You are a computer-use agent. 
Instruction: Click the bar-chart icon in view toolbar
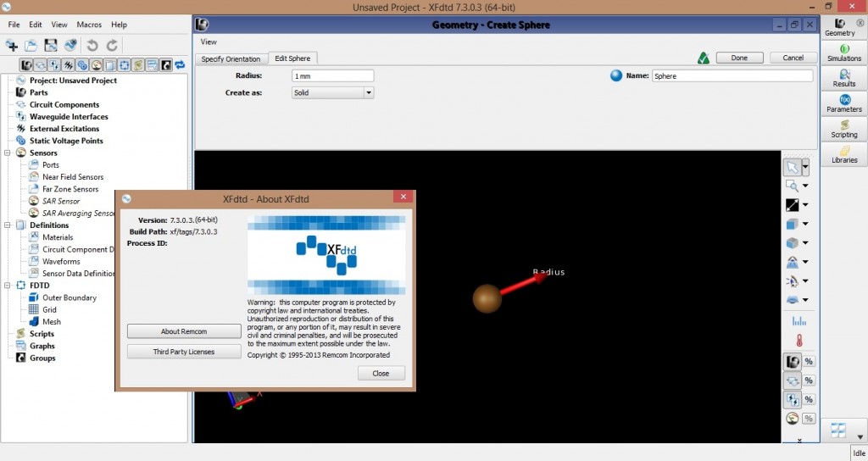[798, 321]
